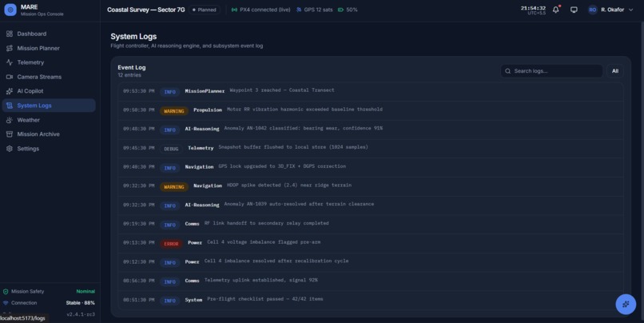Click the battery icon showing 50%
Image resolution: width=644 pixels, height=323 pixels.
[x=340, y=10]
